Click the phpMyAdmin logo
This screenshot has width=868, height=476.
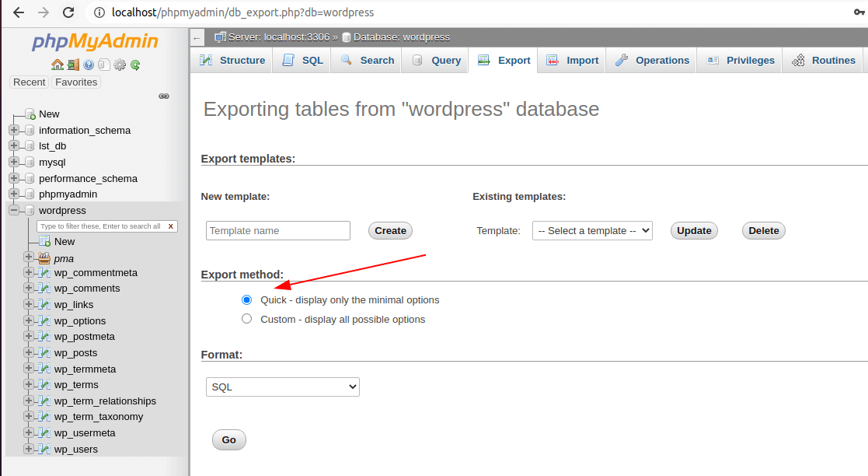click(95, 41)
